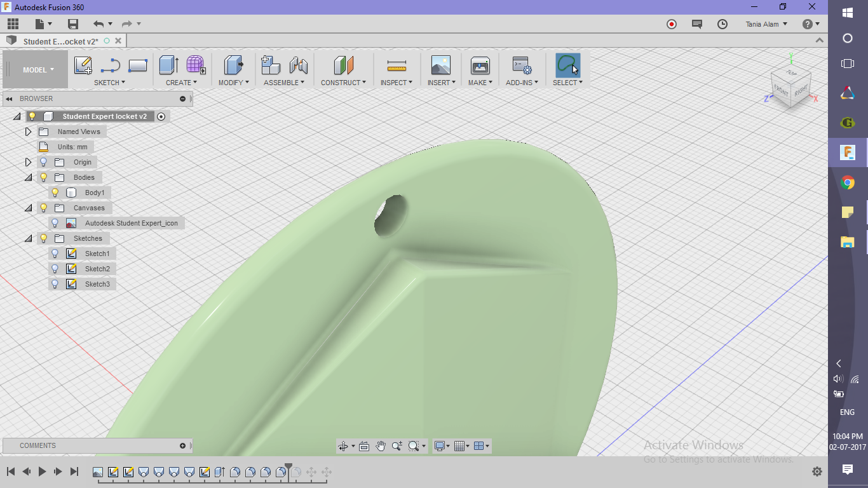This screenshot has height=488, width=868.
Task: Toggle visibility bulb of Body1
Action: (55, 193)
